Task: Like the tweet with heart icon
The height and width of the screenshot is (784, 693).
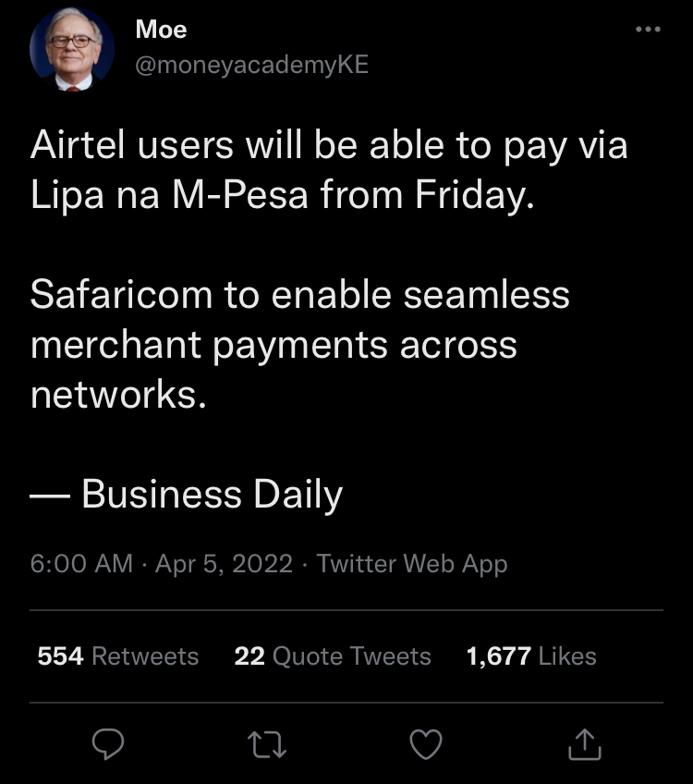Action: (x=426, y=744)
